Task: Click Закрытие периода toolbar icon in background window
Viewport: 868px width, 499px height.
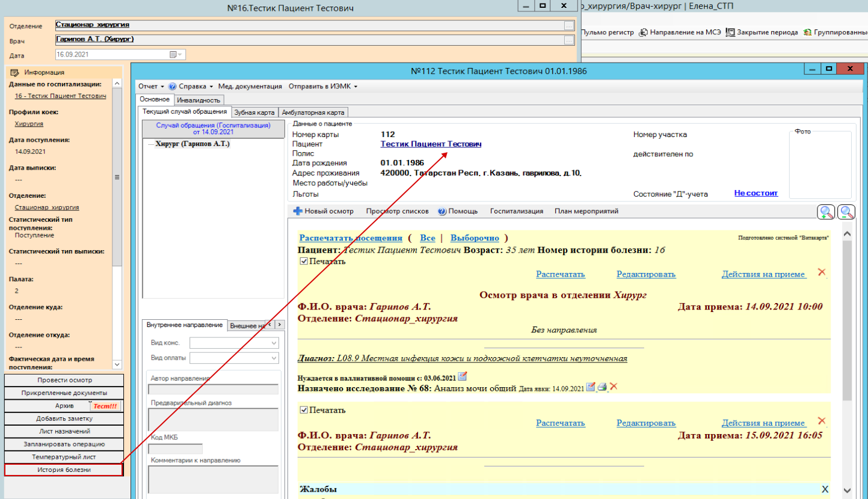Action: tap(730, 32)
